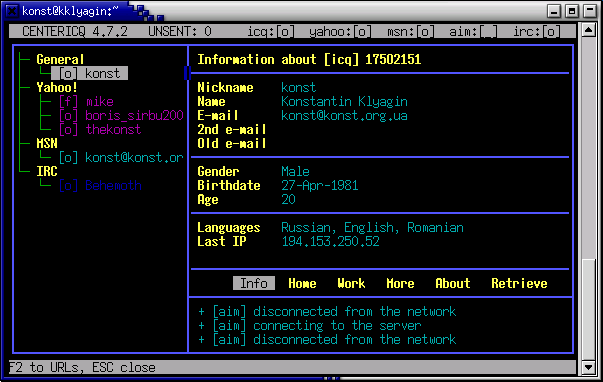
Task: Click the window menu icon in title bar
Action: coord(12,11)
